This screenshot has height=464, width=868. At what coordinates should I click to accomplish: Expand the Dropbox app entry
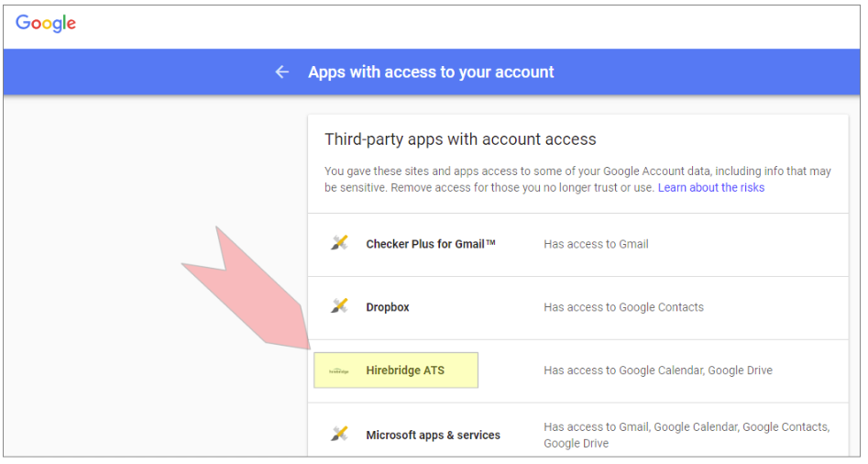[x=388, y=307]
